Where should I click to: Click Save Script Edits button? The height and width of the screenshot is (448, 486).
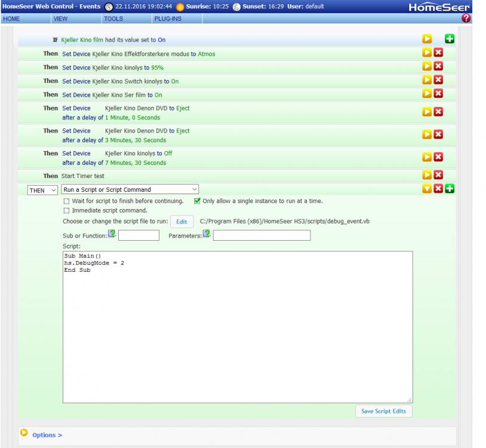point(384,411)
